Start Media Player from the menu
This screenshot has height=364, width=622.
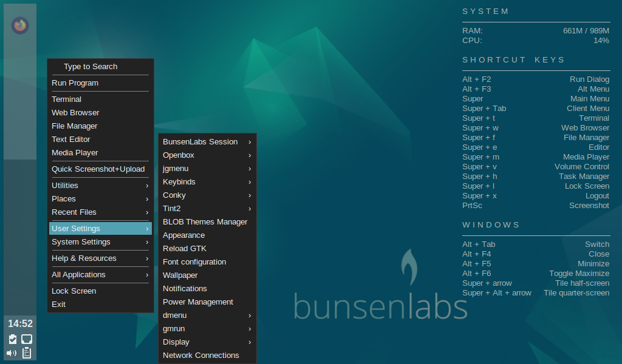pyautogui.click(x=100, y=153)
